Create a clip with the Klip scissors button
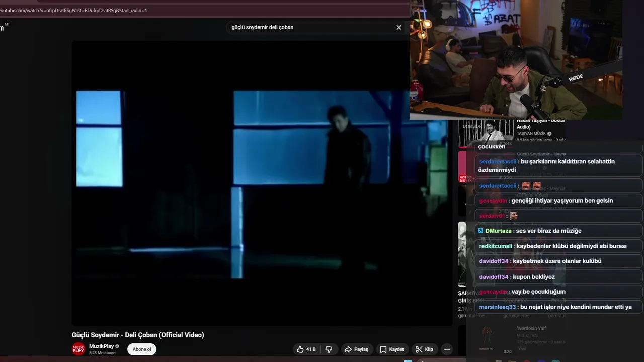Screen dimensions: 644x362 (x=424, y=349)
